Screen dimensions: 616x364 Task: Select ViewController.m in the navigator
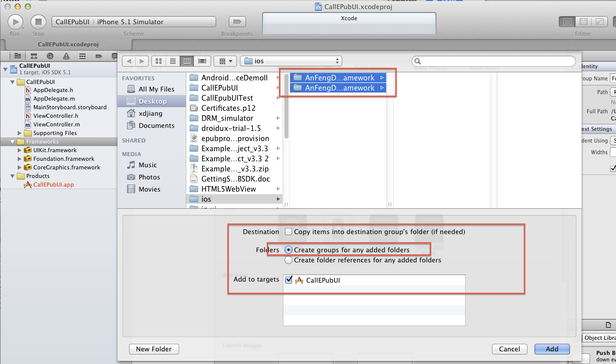(x=56, y=124)
